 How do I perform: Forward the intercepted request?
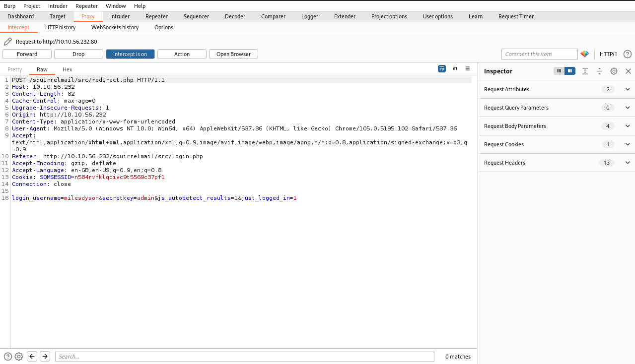click(x=27, y=54)
